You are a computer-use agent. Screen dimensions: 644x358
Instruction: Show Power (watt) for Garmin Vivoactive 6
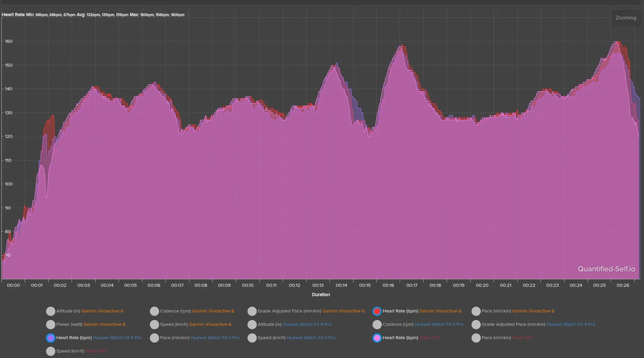click(51, 324)
